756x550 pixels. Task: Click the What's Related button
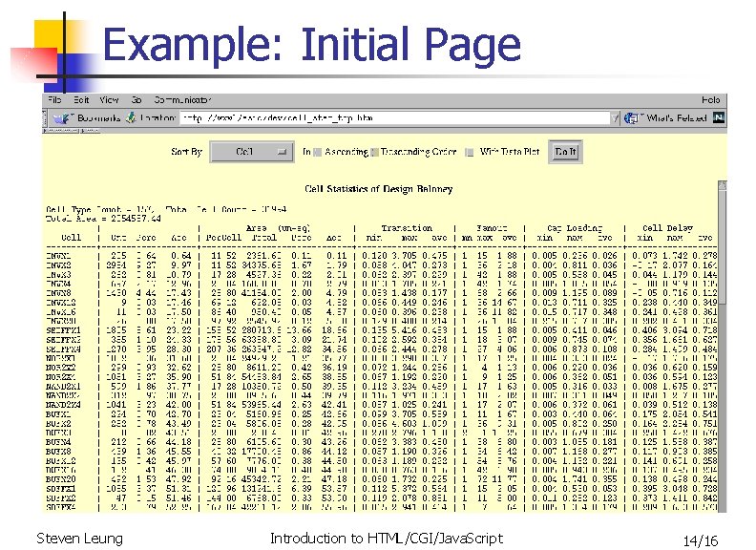665,117
